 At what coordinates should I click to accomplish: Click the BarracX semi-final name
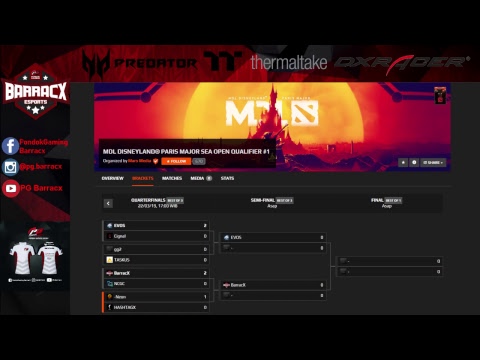tap(238, 285)
